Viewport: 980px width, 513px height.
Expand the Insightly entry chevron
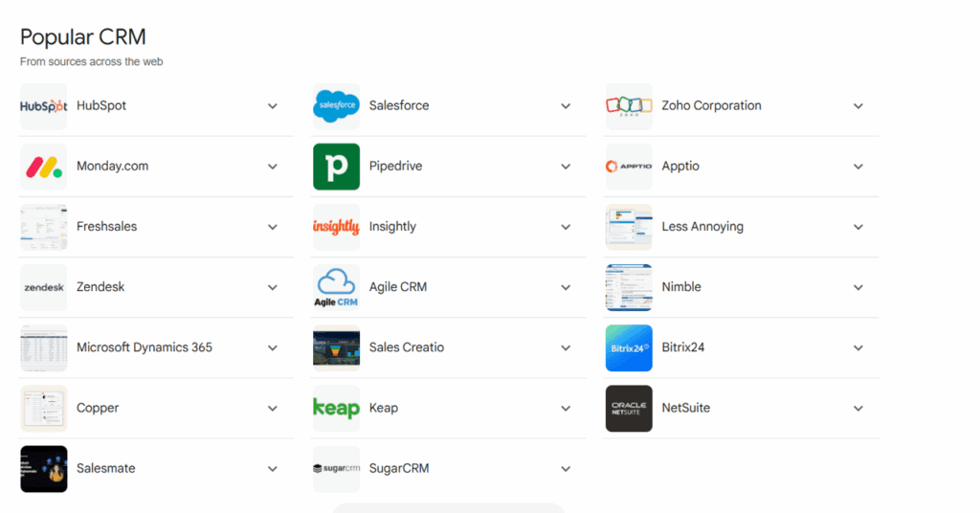[x=566, y=228]
